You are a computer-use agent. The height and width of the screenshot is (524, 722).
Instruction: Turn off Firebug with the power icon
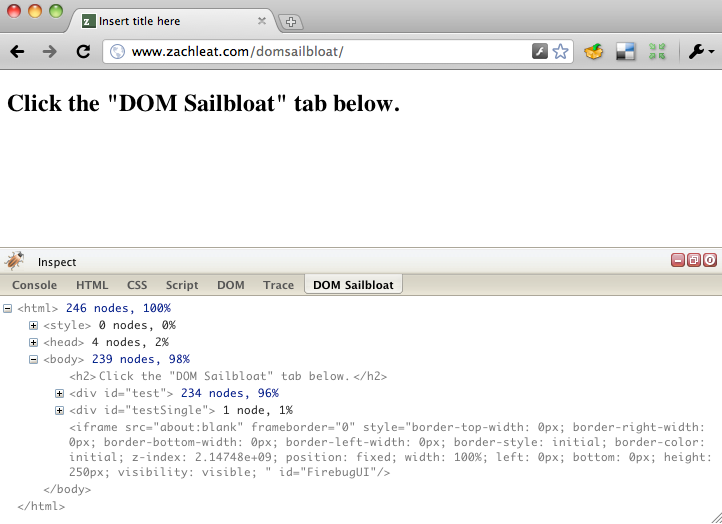point(710,260)
